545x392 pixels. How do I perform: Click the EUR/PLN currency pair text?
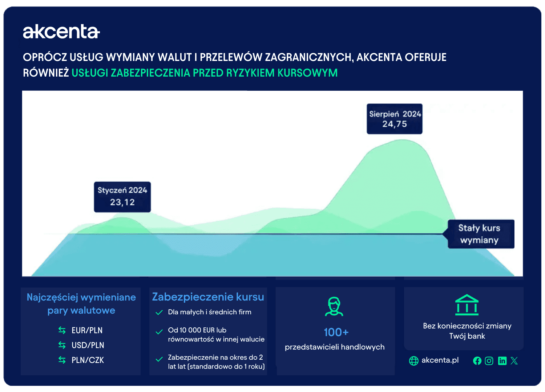87,330
